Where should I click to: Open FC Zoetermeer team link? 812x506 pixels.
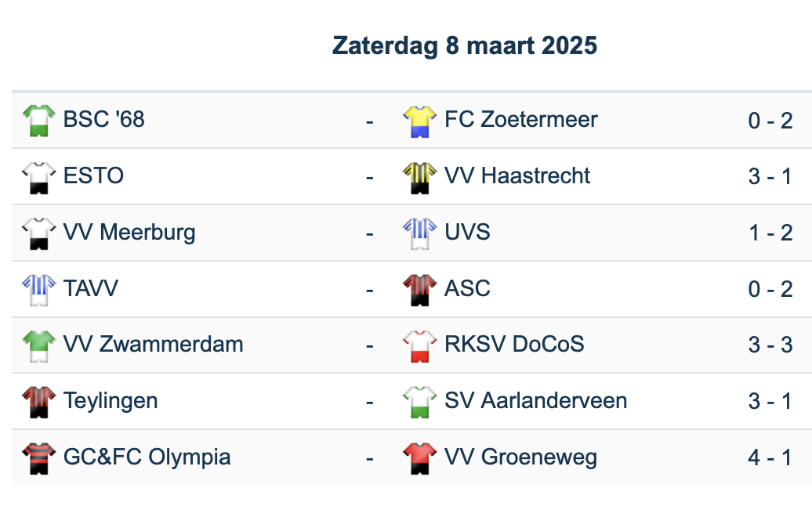coord(520,120)
